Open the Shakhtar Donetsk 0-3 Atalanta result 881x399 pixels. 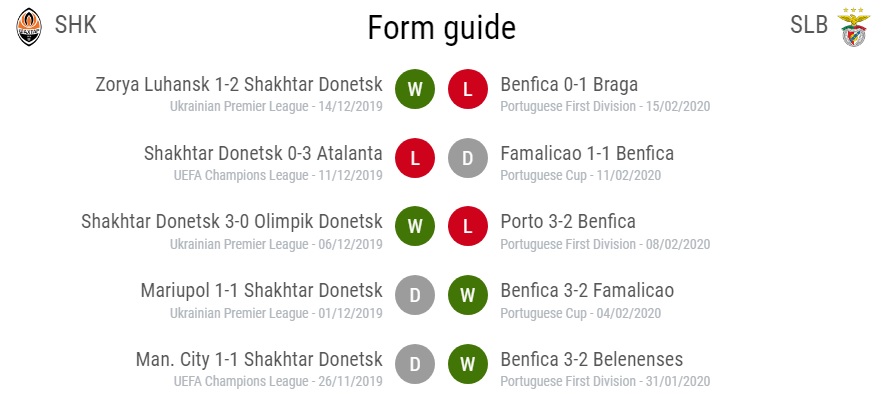(x=263, y=153)
